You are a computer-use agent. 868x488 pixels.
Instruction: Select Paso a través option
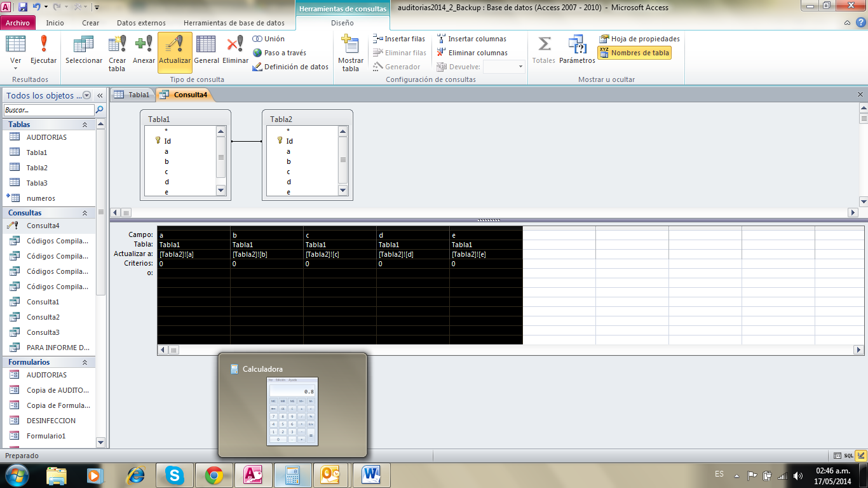click(280, 53)
